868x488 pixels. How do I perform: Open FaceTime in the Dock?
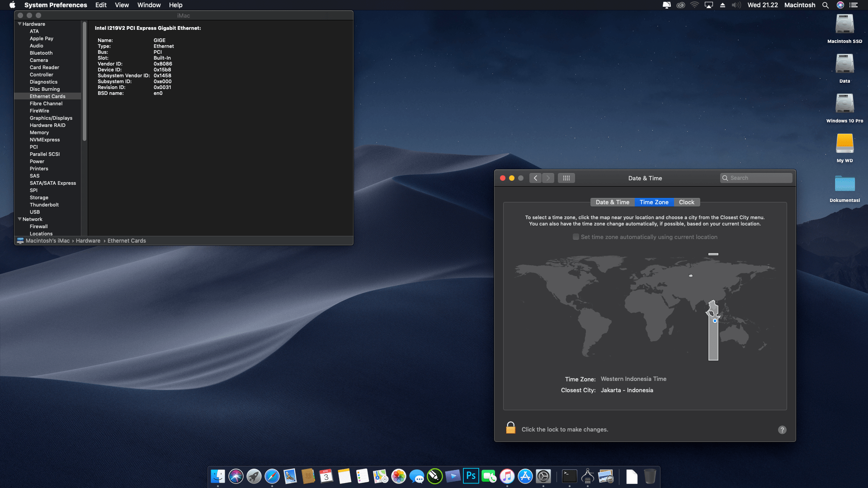click(489, 476)
